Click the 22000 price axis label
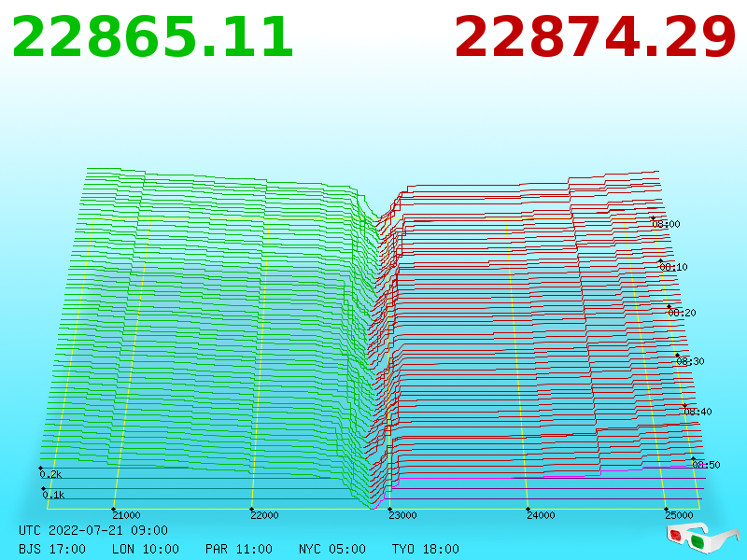This screenshot has height=560, width=747. [x=264, y=515]
